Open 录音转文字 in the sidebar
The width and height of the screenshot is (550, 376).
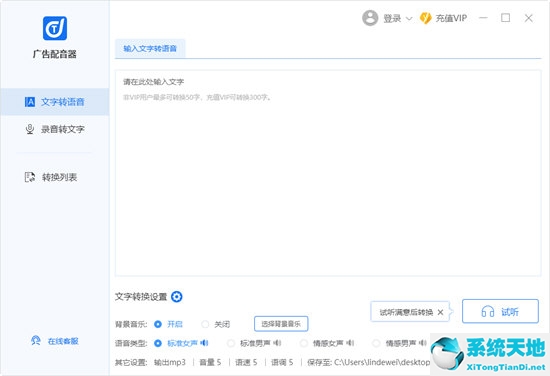tap(55, 129)
